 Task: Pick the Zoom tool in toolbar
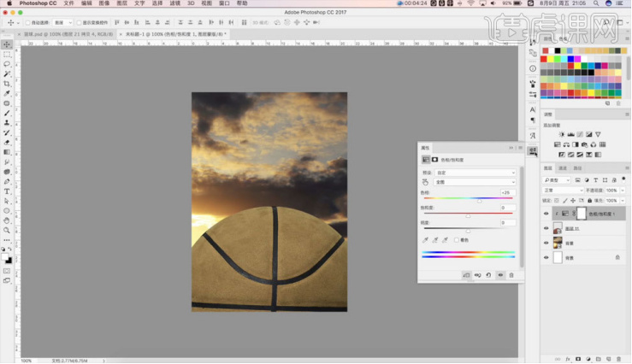pos(7,230)
